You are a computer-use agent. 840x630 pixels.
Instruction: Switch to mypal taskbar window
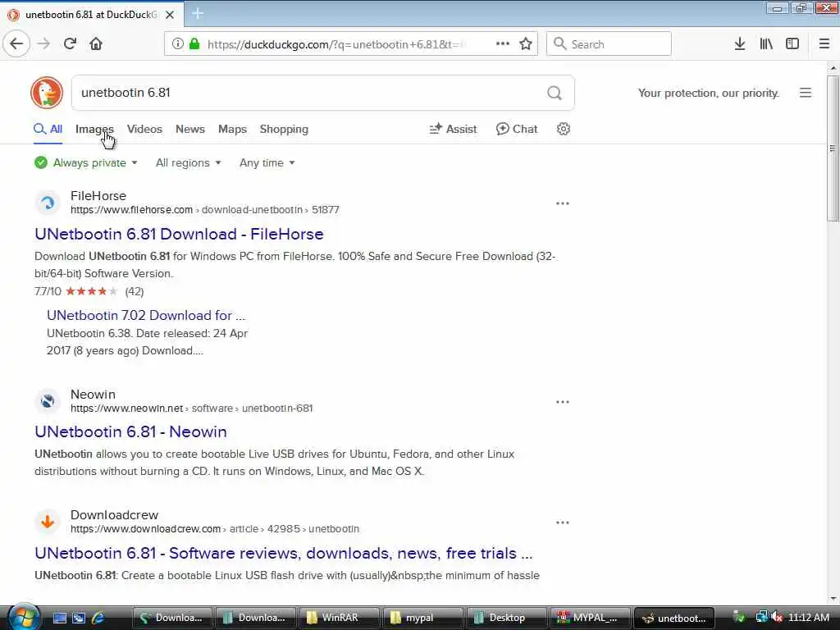click(x=422, y=618)
